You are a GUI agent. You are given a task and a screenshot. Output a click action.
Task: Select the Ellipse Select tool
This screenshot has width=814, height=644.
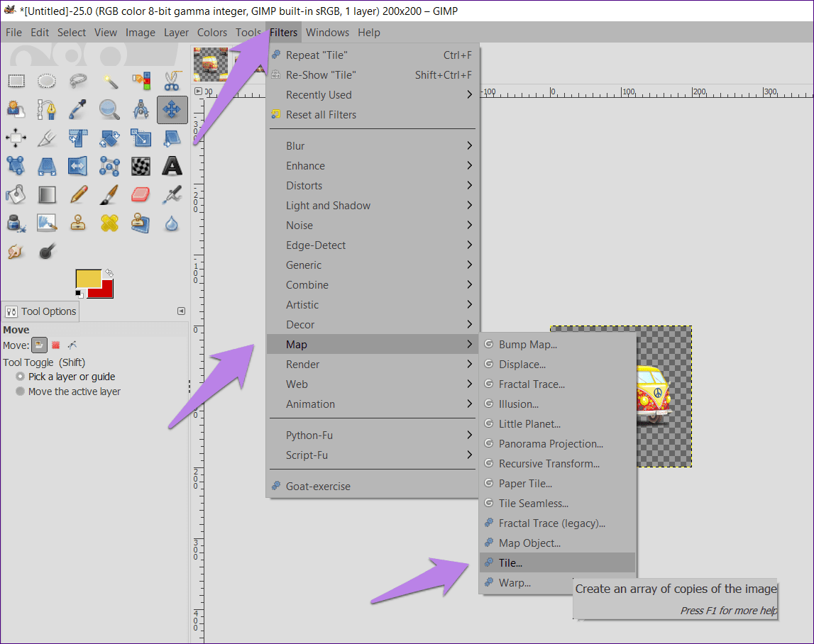(47, 81)
